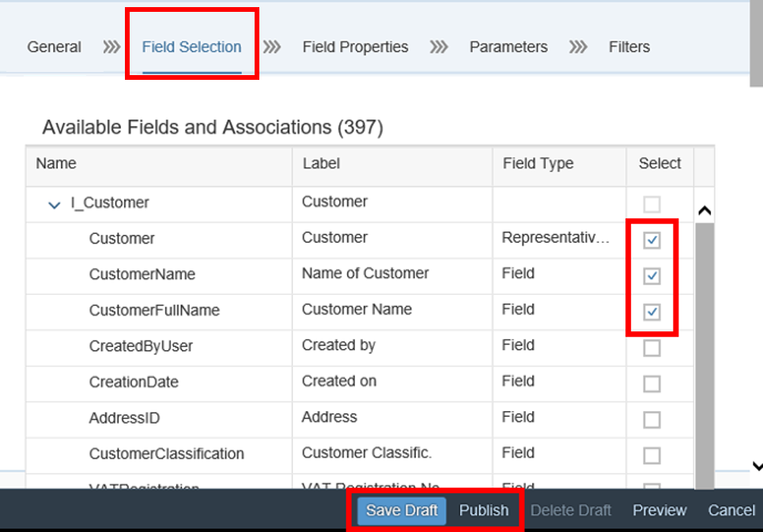Click the 'CreationDate' field name
Viewport: 763px width, 532px height.
click(134, 383)
